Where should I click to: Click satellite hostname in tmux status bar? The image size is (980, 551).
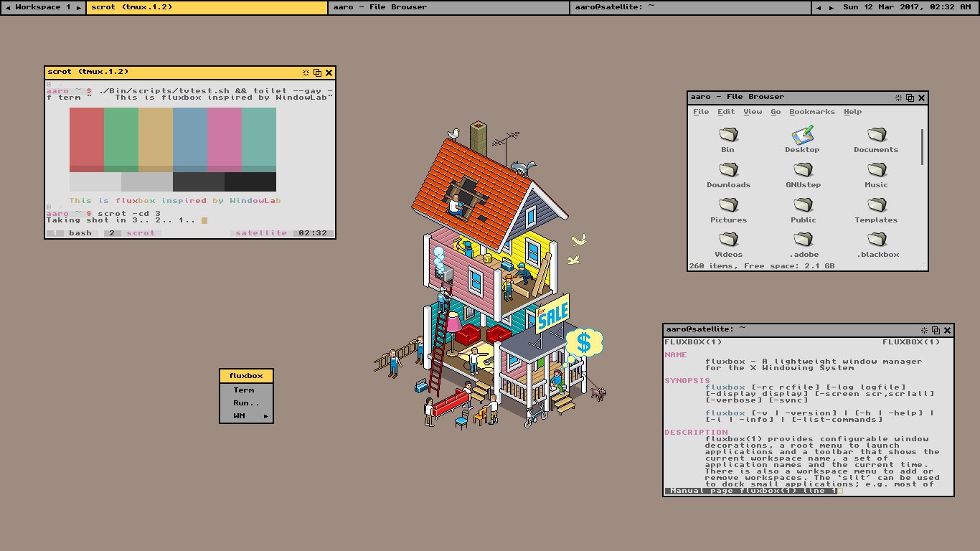tap(261, 233)
